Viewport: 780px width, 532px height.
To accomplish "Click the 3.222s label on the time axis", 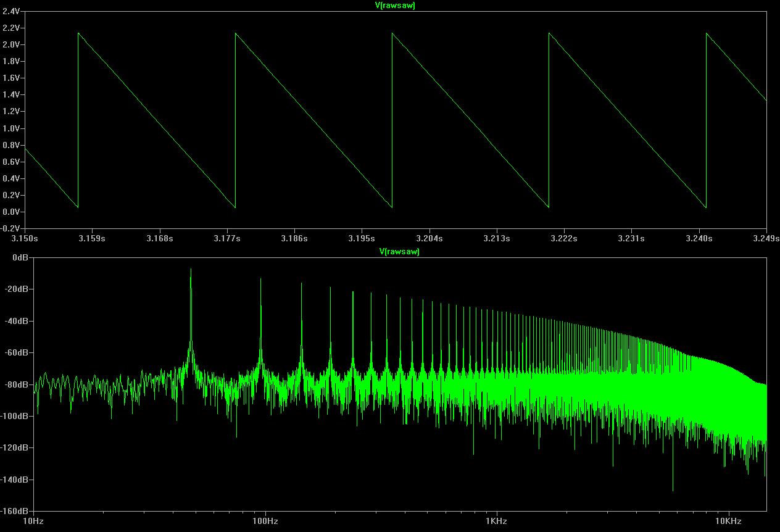I will coord(563,238).
